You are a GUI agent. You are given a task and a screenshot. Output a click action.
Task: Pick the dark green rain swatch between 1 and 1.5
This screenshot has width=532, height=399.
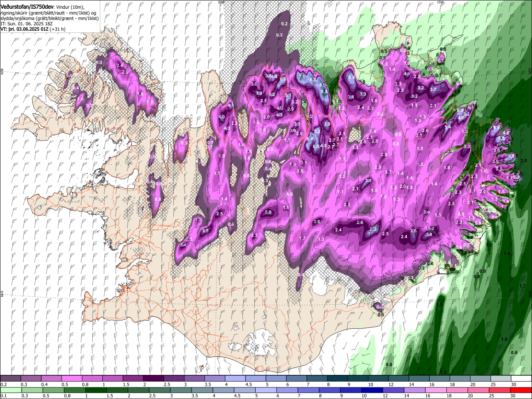(x=96, y=390)
